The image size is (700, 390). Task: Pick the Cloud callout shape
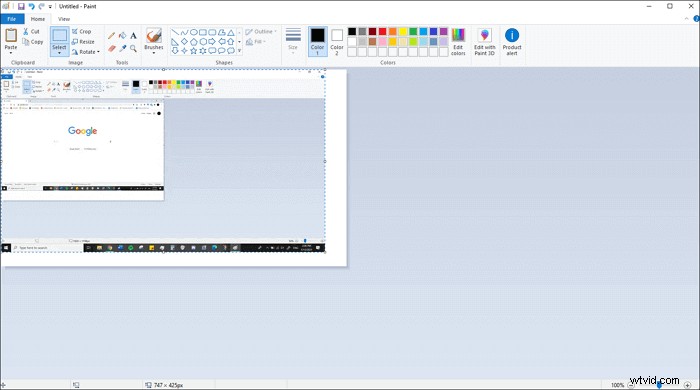point(231,51)
